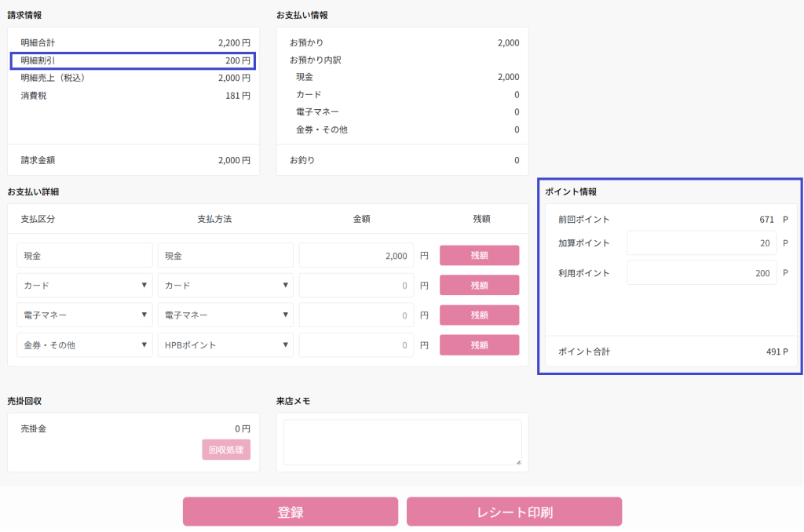Expand the 電子マネー 支払方法 dropdown

click(225, 315)
